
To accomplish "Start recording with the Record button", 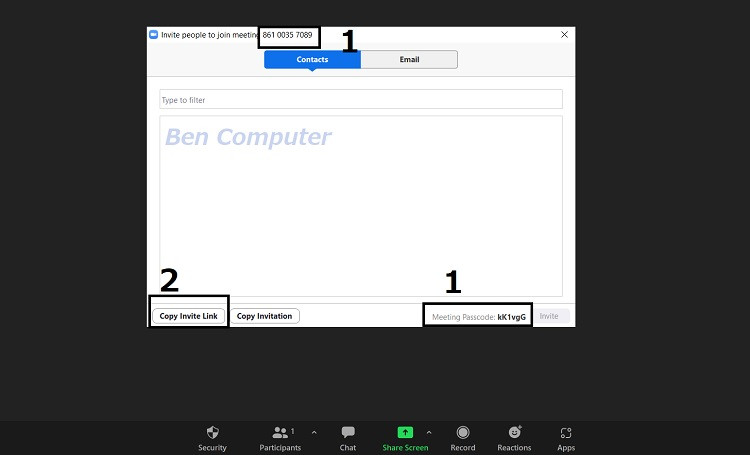I will 463,438.
